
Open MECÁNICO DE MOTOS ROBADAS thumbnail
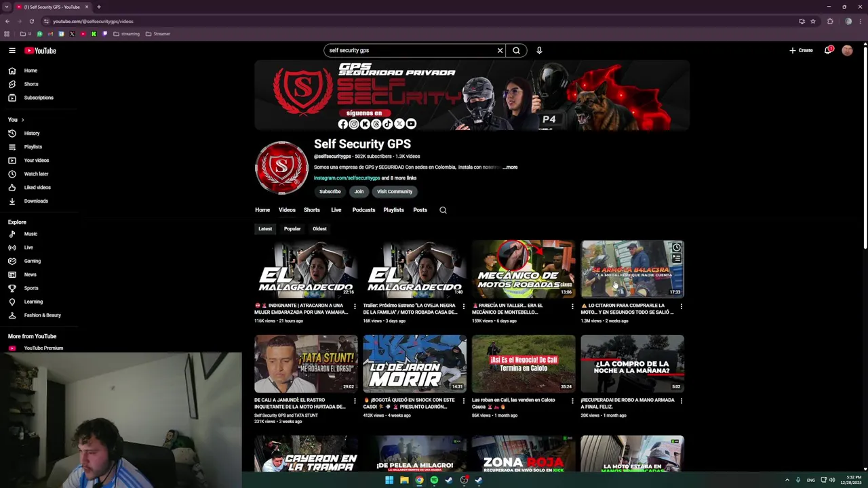pos(524,269)
